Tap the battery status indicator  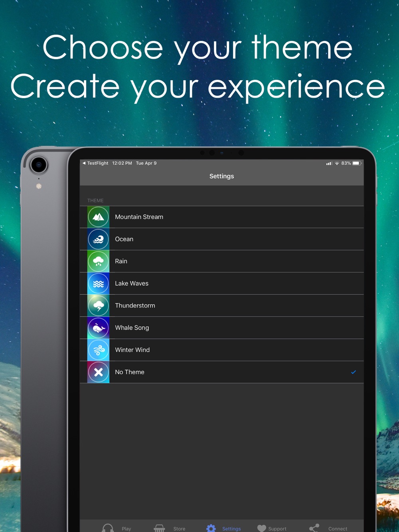point(356,163)
